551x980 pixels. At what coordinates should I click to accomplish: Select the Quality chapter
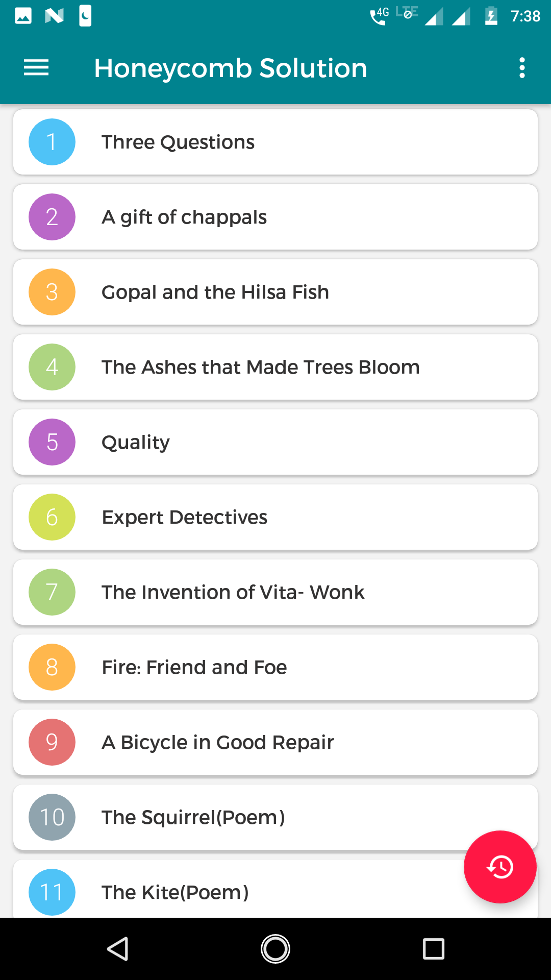coord(275,442)
